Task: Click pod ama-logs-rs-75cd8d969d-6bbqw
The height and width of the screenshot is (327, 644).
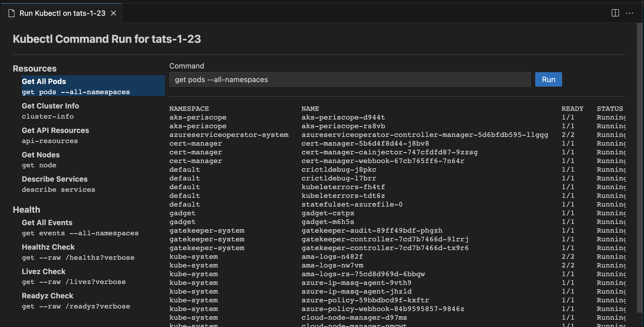Action: pos(363,274)
